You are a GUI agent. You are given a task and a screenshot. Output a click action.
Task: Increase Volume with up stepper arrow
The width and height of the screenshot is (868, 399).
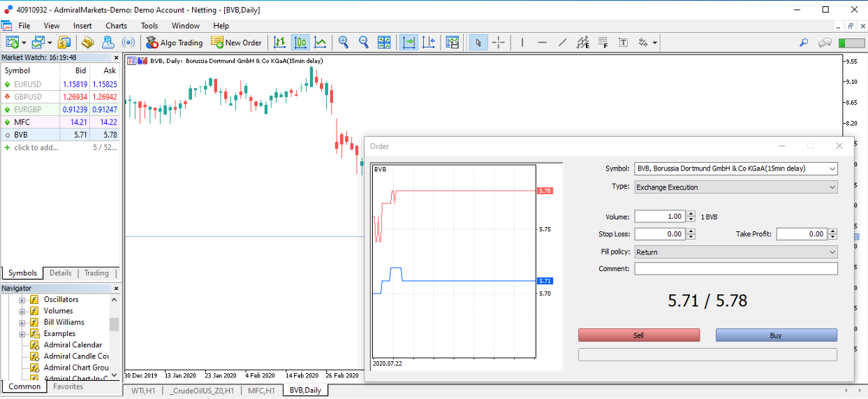691,214
